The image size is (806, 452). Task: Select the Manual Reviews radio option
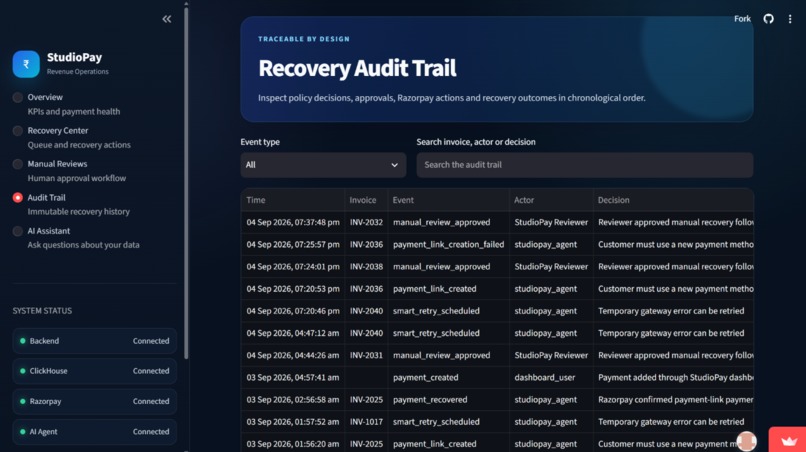(x=17, y=164)
